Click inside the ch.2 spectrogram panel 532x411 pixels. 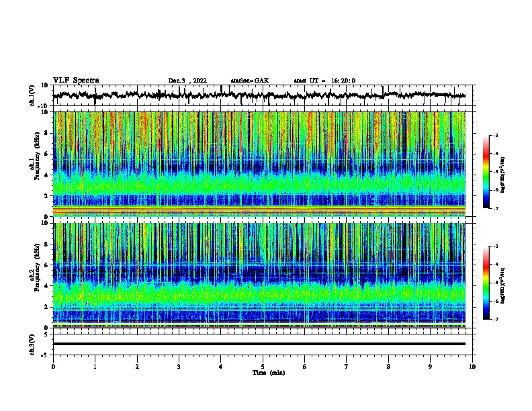point(259,275)
